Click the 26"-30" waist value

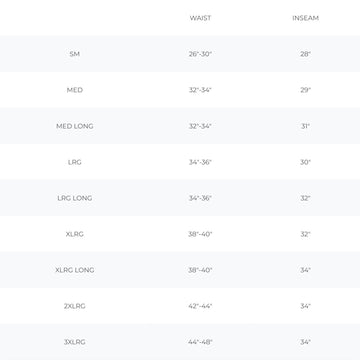click(200, 54)
